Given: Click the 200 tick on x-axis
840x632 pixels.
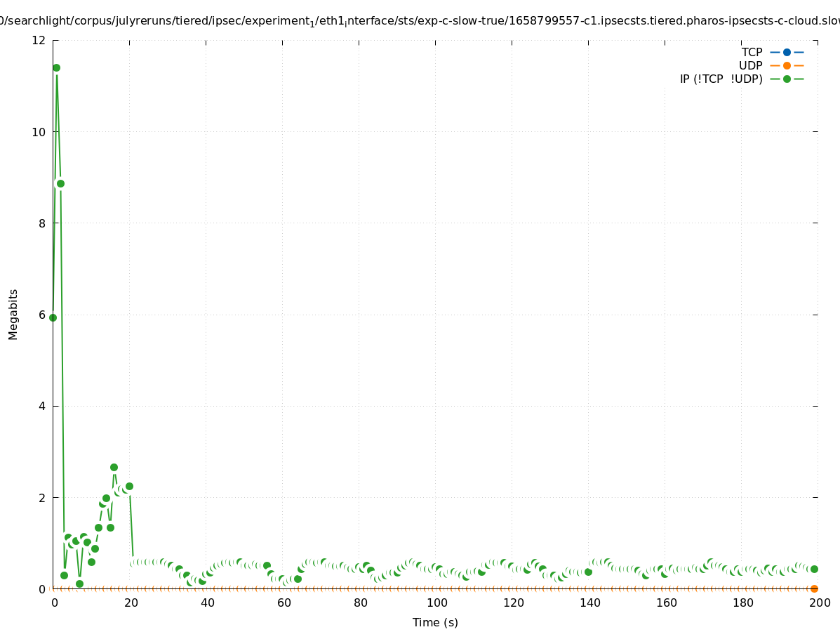Looking at the screenshot, I should pos(819,603).
